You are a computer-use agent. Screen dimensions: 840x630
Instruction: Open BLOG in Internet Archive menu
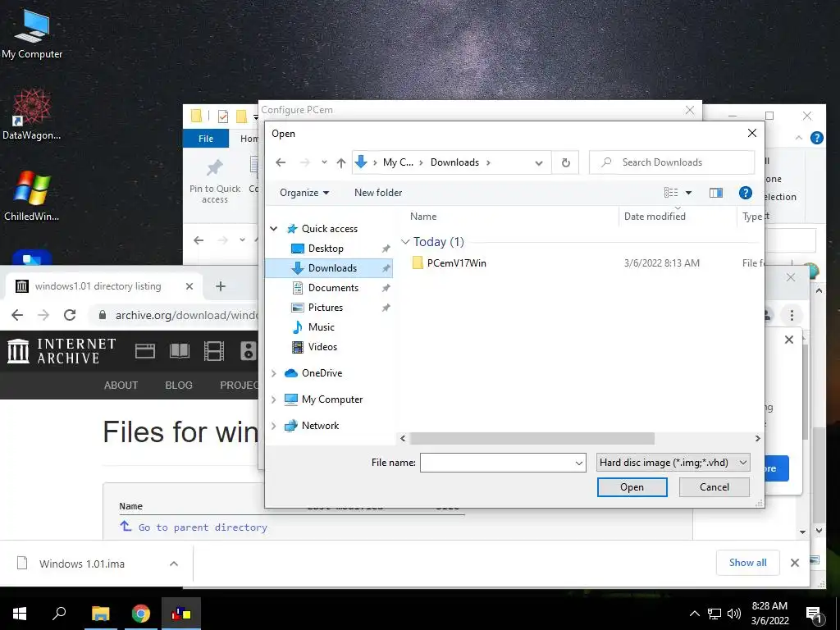click(178, 386)
